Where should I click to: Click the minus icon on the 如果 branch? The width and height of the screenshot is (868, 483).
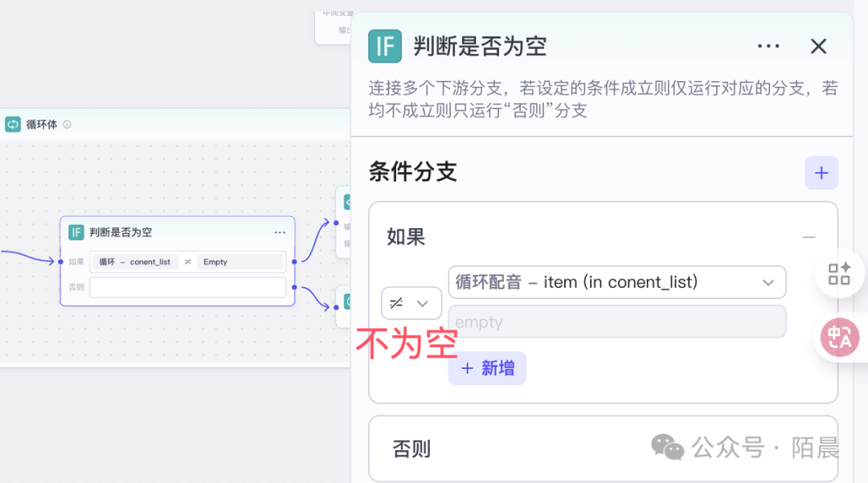pos(809,237)
